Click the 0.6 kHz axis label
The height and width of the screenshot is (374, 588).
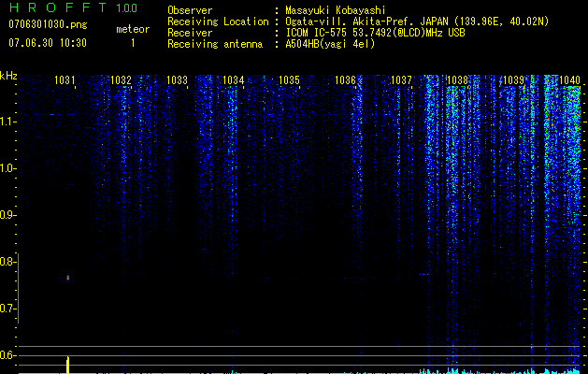(7, 355)
